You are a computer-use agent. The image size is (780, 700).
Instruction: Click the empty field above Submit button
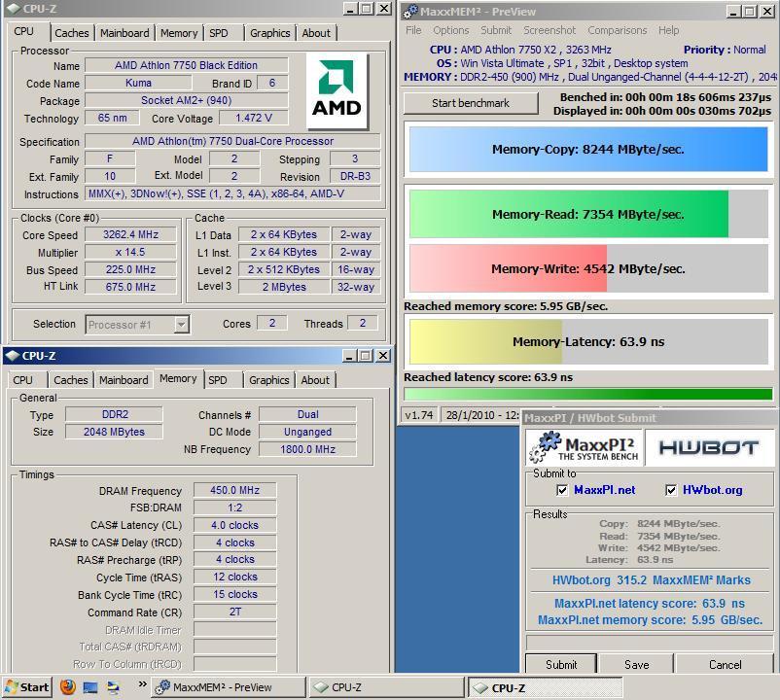(x=649, y=642)
